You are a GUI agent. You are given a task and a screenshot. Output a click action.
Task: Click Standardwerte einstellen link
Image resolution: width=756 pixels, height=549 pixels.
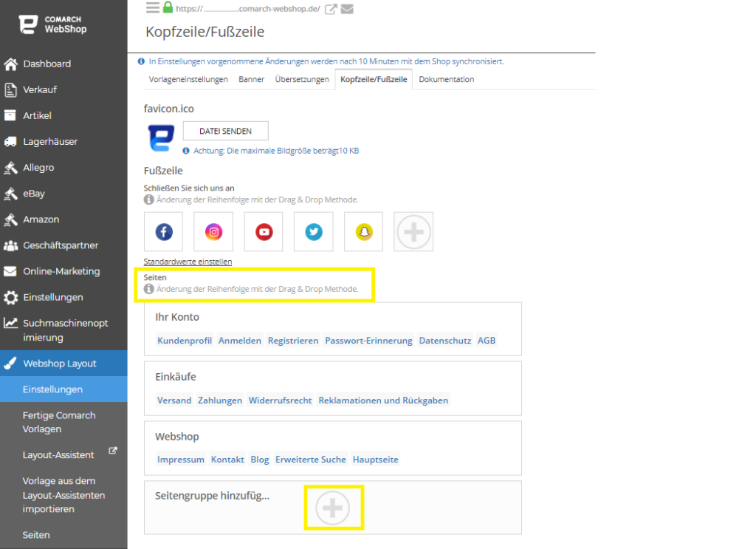(188, 262)
